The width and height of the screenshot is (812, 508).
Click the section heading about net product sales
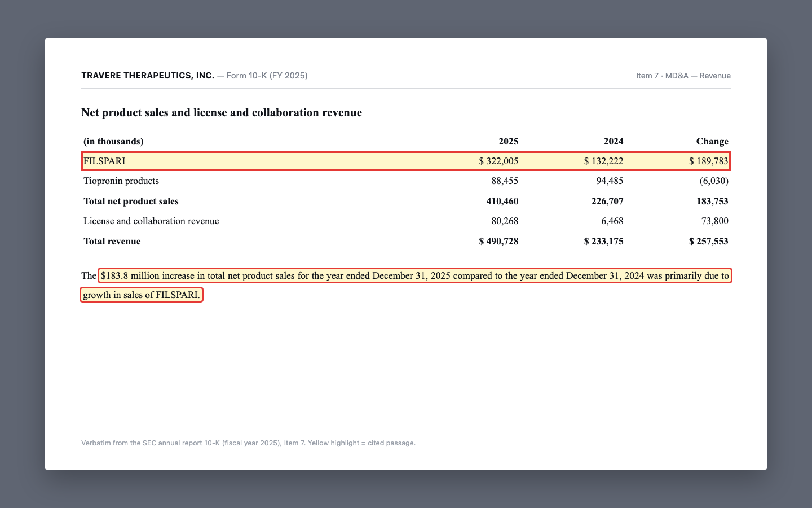click(x=222, y=112)
